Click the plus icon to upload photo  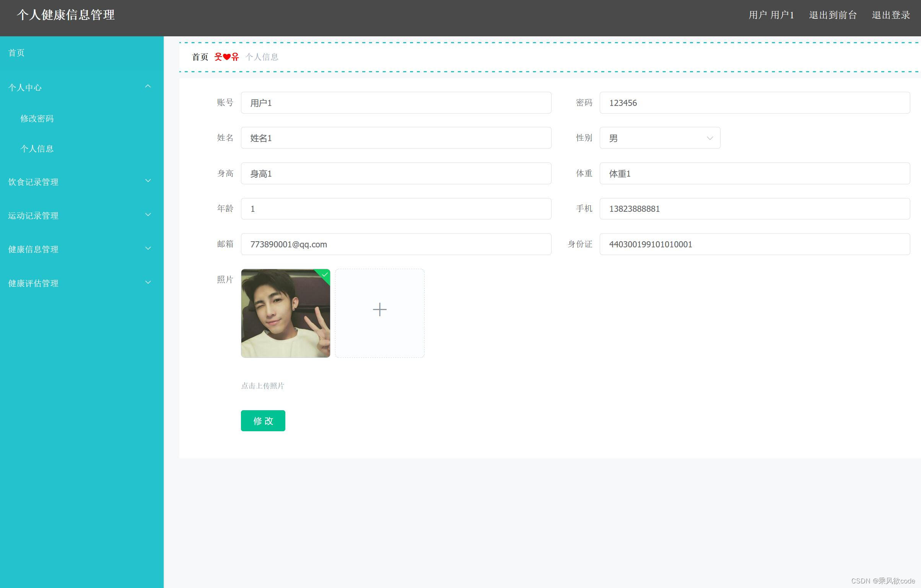tap(379, 310)
